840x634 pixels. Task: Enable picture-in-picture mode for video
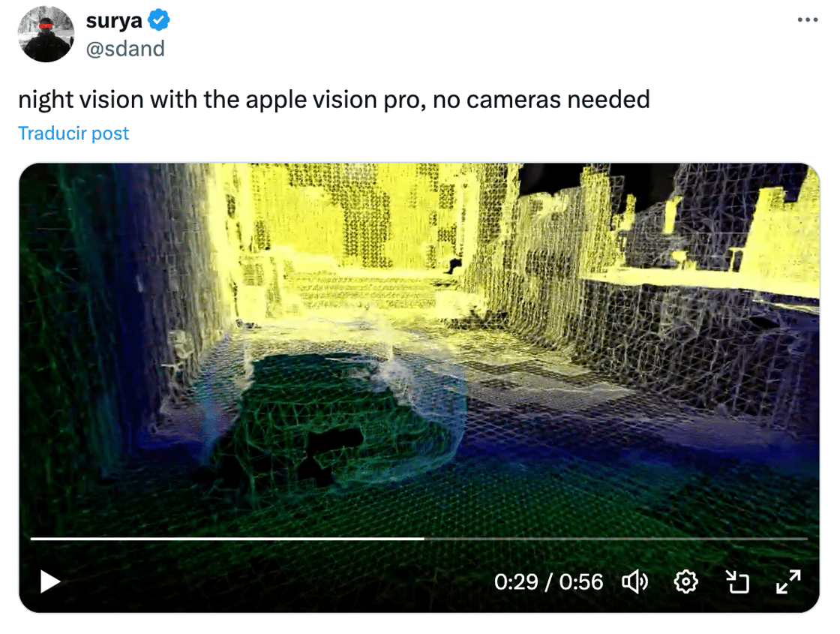coord(737,581)
